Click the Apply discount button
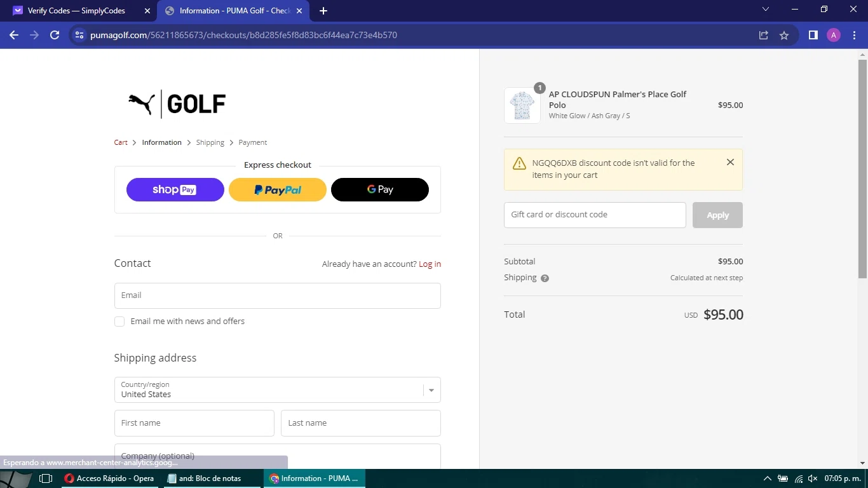 [717, 215]
